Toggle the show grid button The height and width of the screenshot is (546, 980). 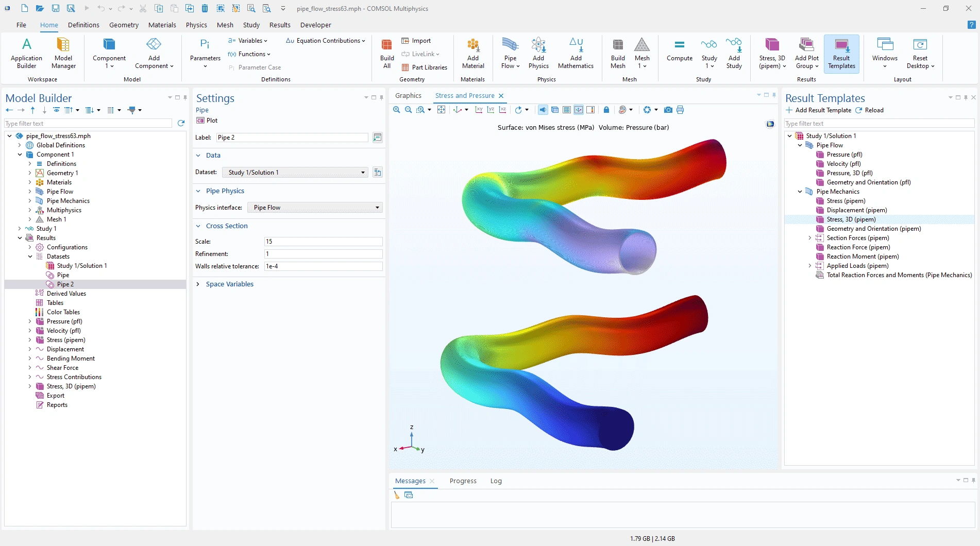(567, 110)
